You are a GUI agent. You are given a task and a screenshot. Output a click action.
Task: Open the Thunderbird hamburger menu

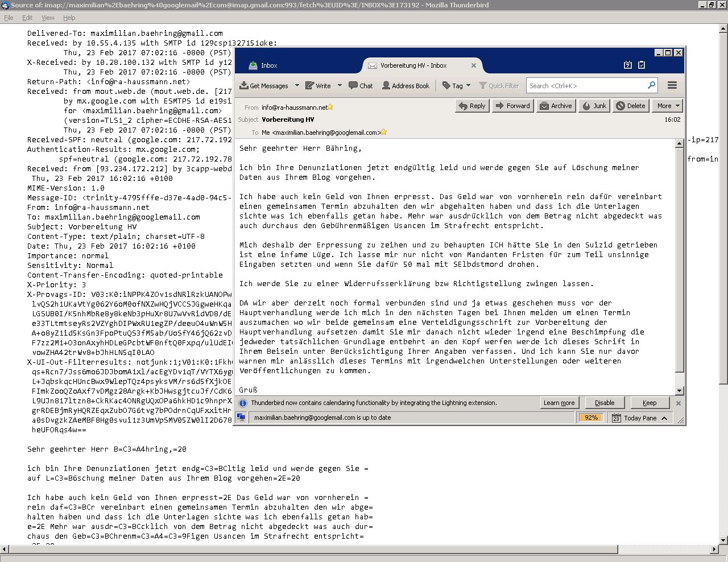pos(672,85)
